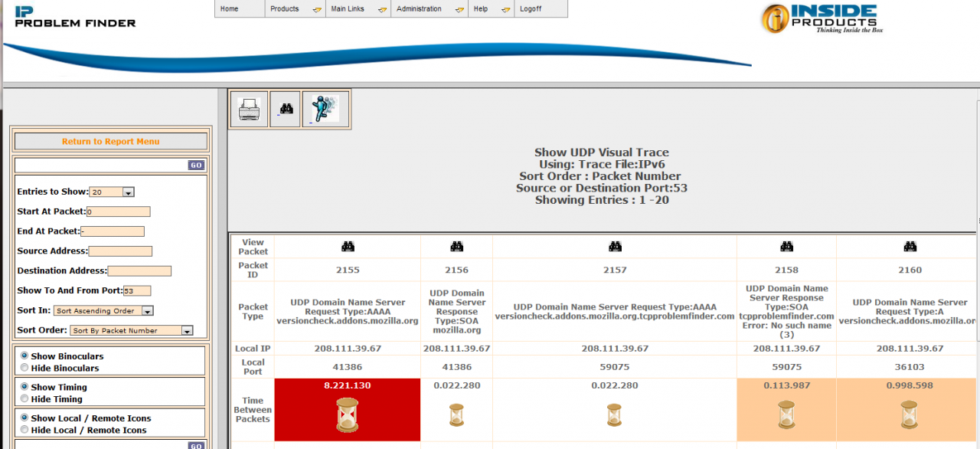Click the printer icon in toolbar
The height and width of the screenshot is (449, 980).
pos(249,110)
